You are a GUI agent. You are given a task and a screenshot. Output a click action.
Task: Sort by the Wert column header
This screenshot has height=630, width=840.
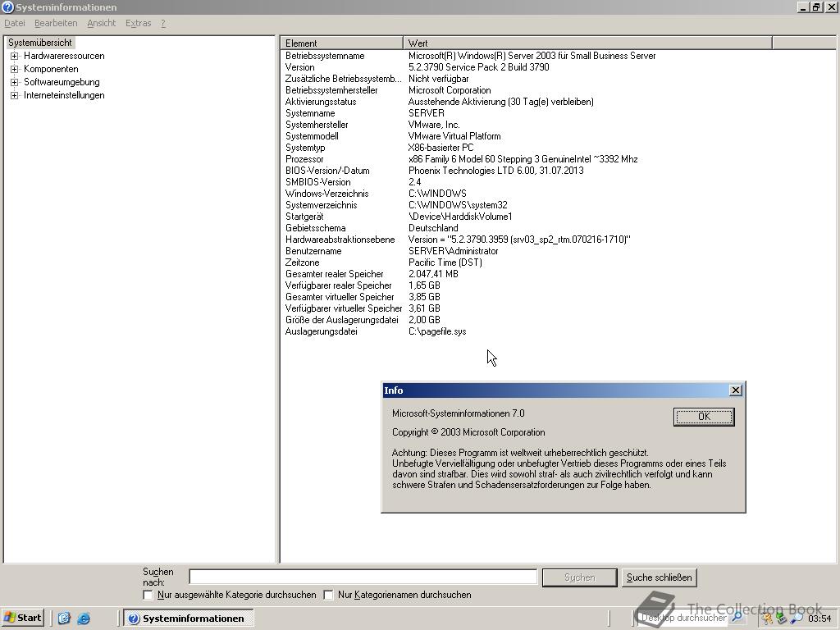tap(587, 43)
